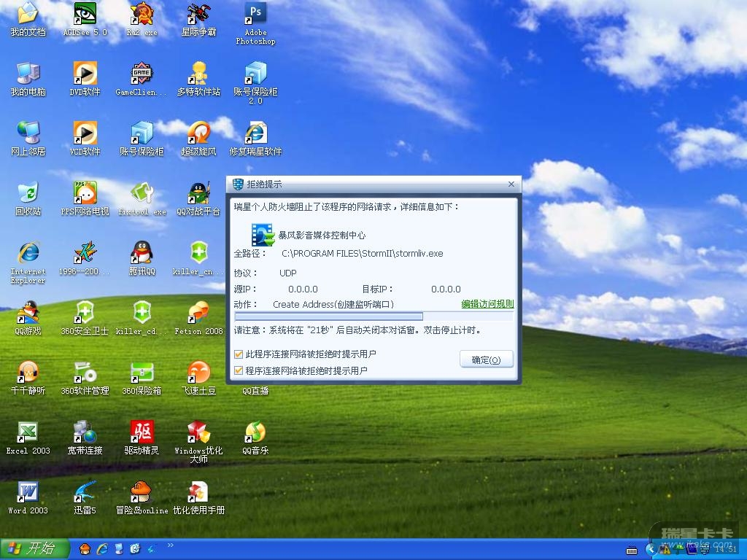Click the 暴风影音 program icon in dialog
The height and width of the screenshot is (560, 747).
263,235
